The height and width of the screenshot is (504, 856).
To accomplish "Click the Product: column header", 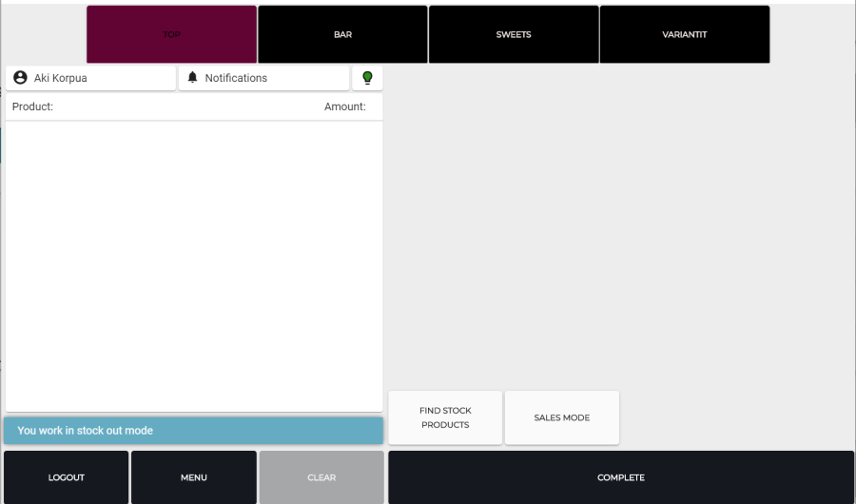I will [x=32, y=107].
